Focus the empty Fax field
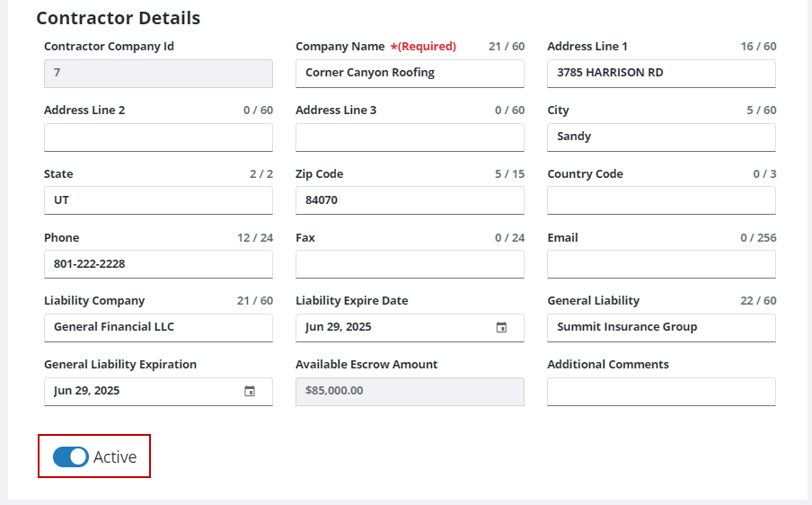The width and height of the screenshot is (812, 505). click(410, 264)
